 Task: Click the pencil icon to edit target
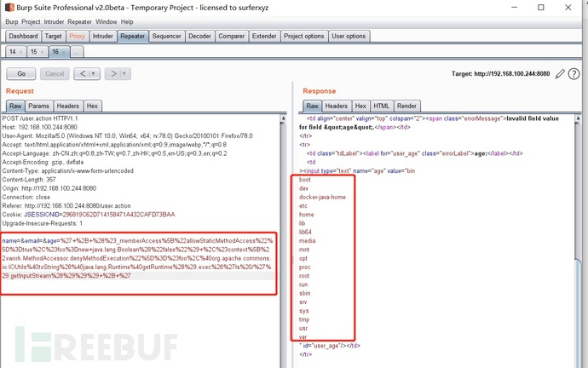click(x=560, y=74)
